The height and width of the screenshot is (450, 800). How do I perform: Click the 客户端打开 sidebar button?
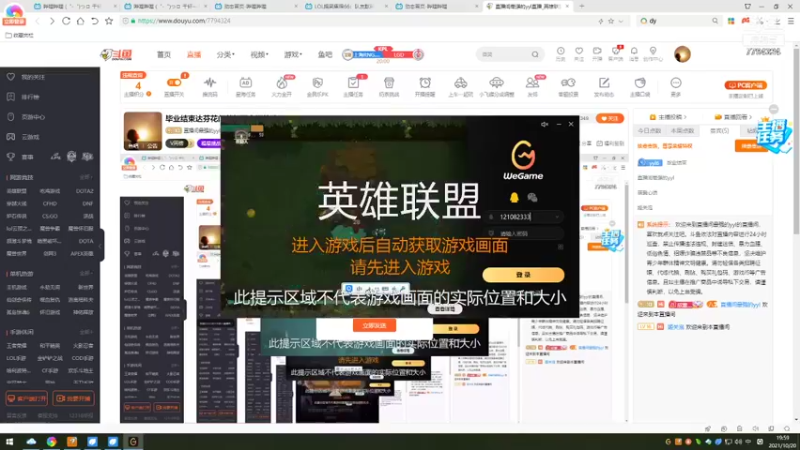27,398
